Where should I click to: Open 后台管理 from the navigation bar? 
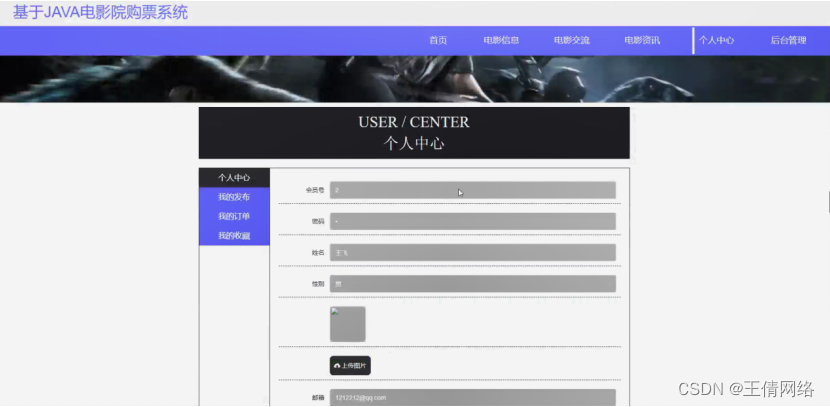click(788, 41)
